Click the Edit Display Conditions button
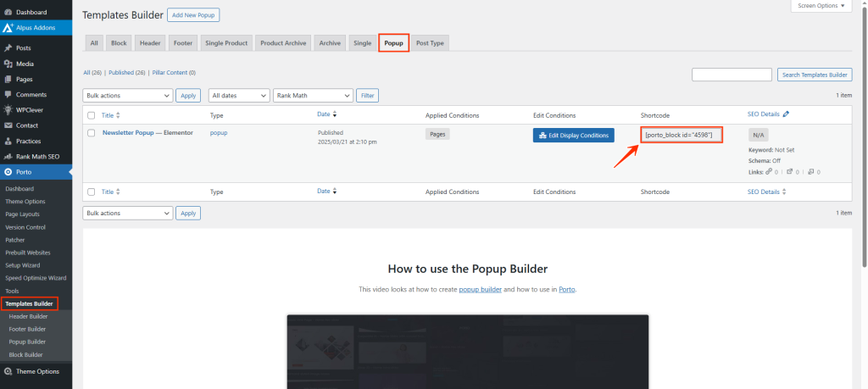The width and height of the screenshot is (868, 389). click(x=573, y=136)
